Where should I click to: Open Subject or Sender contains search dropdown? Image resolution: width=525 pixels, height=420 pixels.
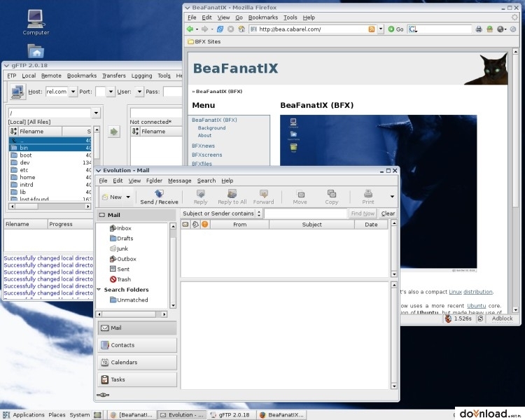click(221, 213)
